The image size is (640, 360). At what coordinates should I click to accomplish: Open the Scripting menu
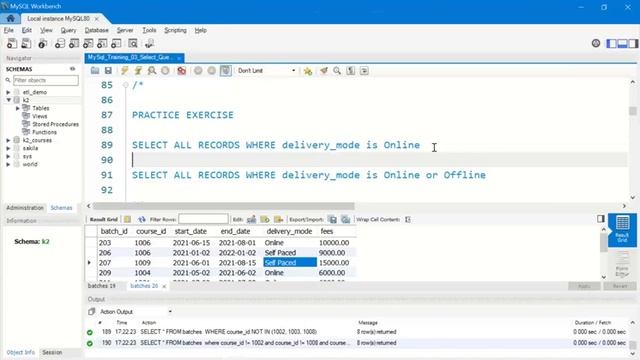pyautogui.click(x=175, y=30)
